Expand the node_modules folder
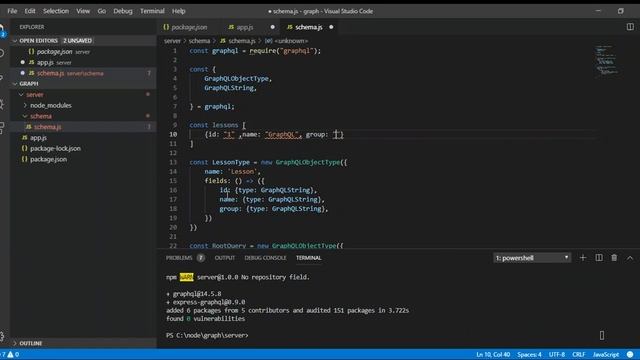Image resolution: width=640 pixels, height=360 pixels. point(25,105)
